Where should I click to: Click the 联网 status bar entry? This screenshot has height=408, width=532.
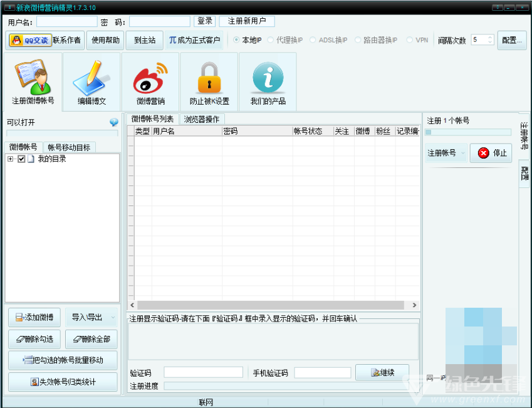206,402
